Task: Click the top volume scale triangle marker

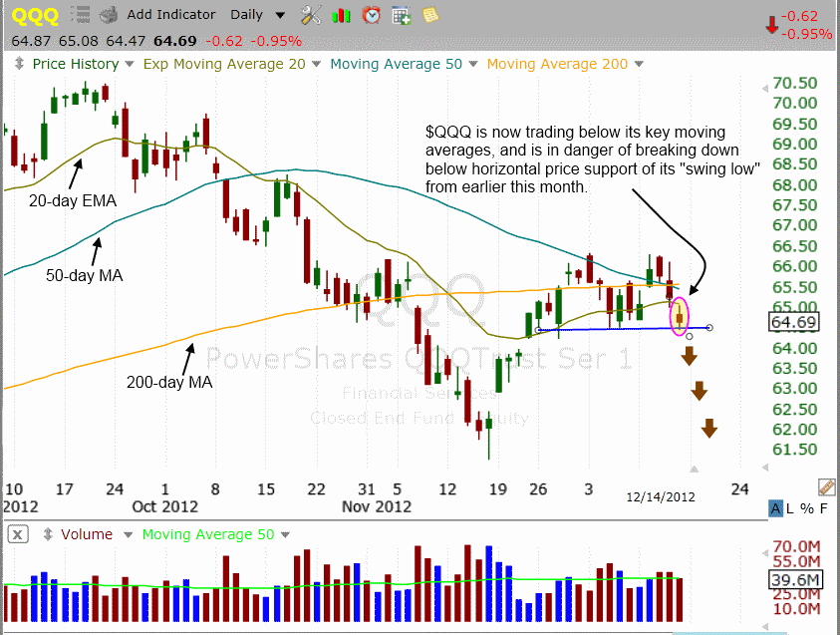Action: coord(765,553)
